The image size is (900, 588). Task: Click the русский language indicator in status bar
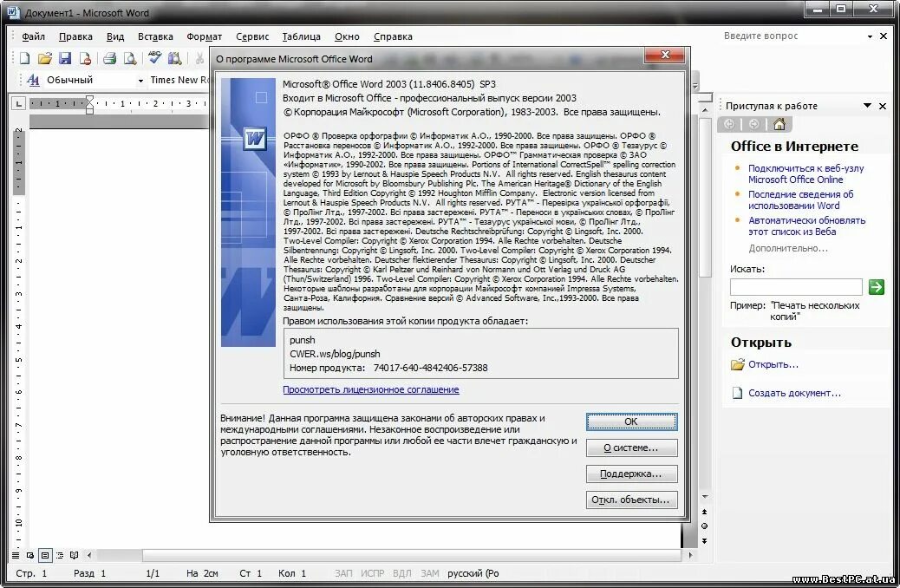[x=473, y=573]
